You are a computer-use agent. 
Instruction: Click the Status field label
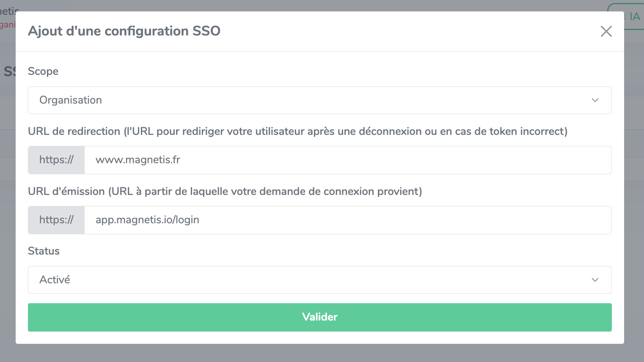tap(44, 251)
